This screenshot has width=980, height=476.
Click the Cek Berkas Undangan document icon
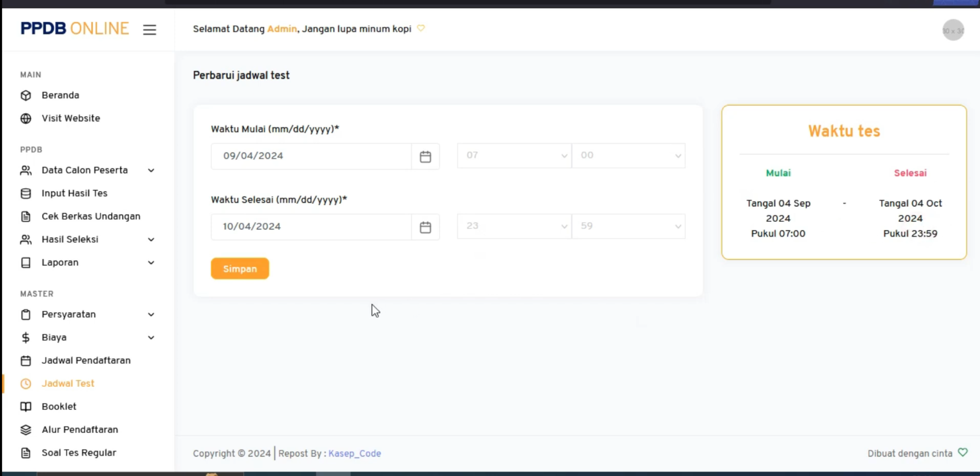tap(26, 216)
